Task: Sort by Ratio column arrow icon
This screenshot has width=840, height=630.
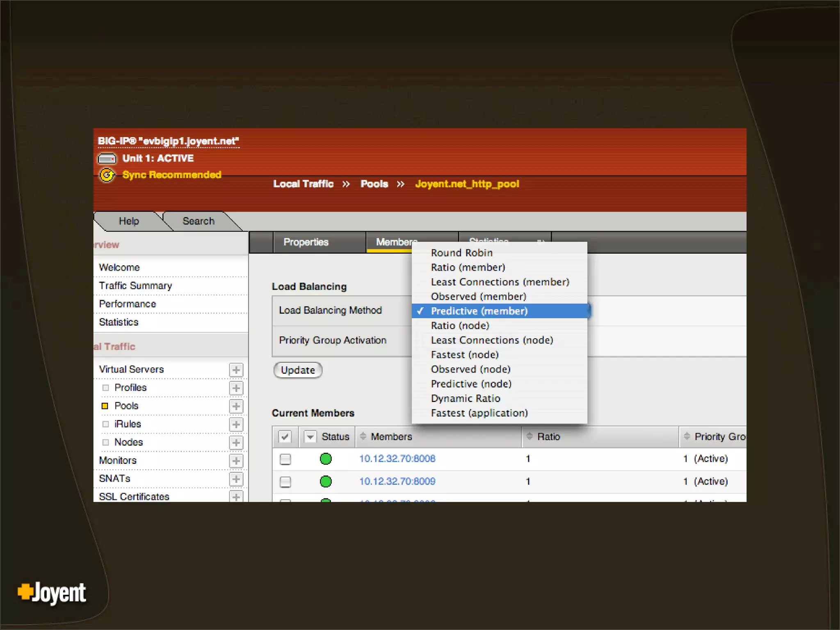Action: pyautogui.click(x=530, y=436)
